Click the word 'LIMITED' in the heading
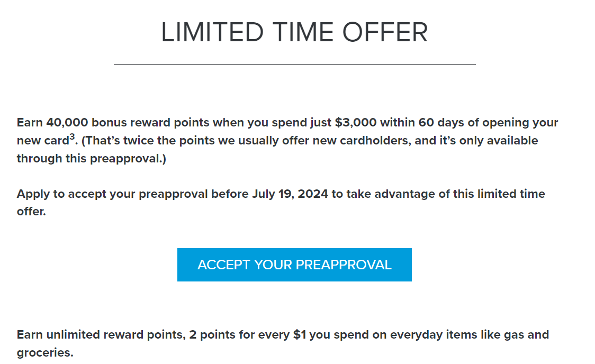This screenshot has width=595, height=364. click(x=212, y=32)
